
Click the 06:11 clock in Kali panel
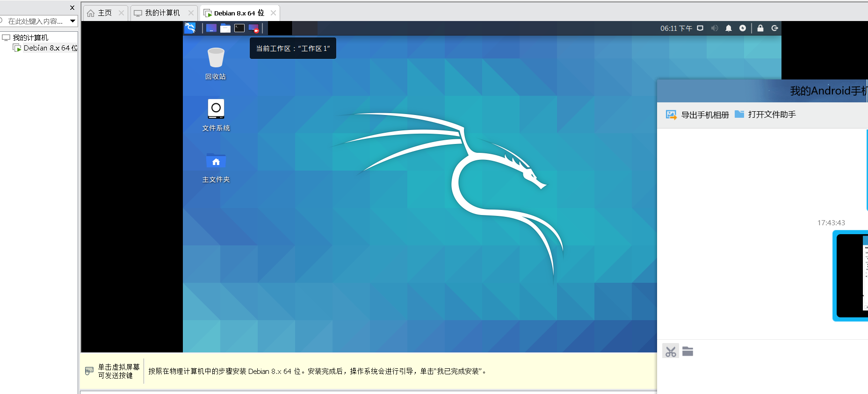tap(676, 29)
